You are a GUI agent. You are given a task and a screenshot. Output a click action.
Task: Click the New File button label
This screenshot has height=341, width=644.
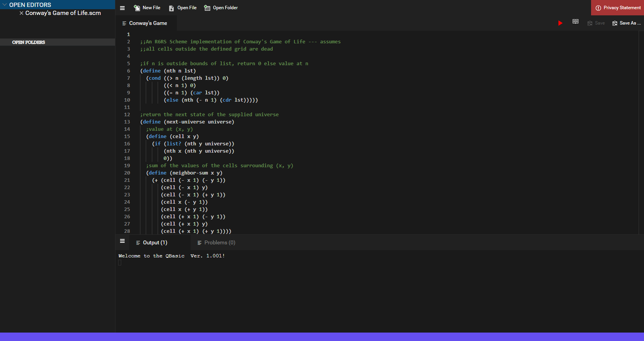152,8
